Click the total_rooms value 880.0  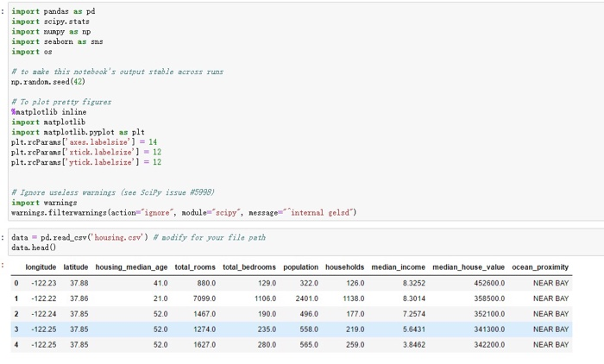coord(206,283)
